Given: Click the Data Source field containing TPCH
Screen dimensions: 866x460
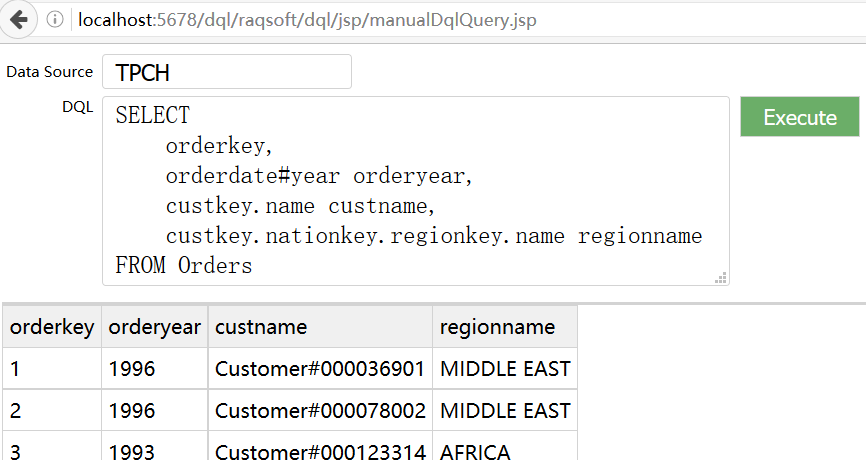Looking at the screenshot, I should pyautogui.click(x=226, y=72).
